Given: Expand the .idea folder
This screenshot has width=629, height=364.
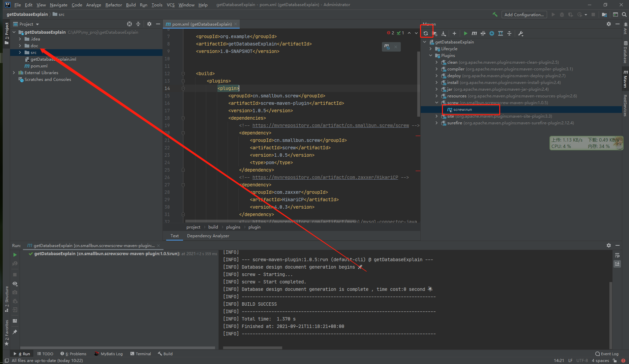Looking at the screenshot, I should point(20,39).
